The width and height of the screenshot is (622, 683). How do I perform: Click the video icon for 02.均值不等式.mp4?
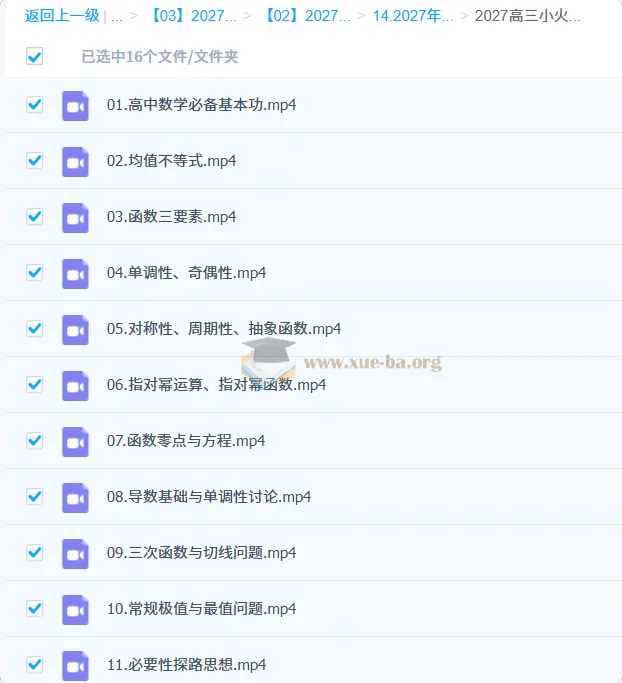click(x=75, y=162)
